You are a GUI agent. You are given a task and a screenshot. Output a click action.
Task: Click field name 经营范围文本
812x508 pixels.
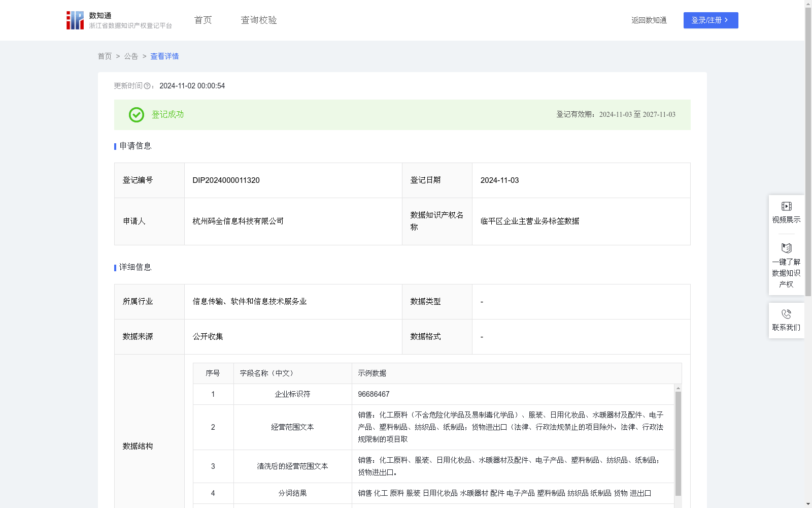click(292, 427)
